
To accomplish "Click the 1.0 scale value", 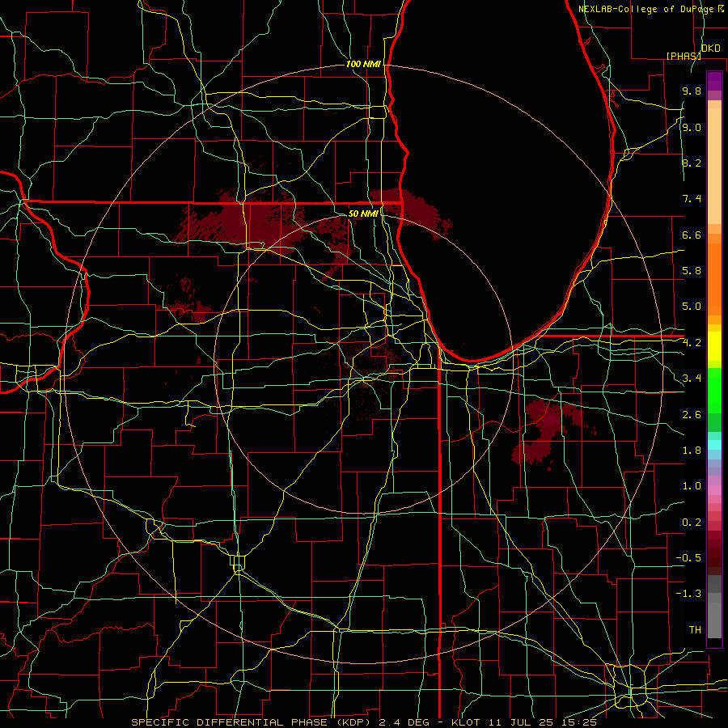I will click(x=692, y=486).
